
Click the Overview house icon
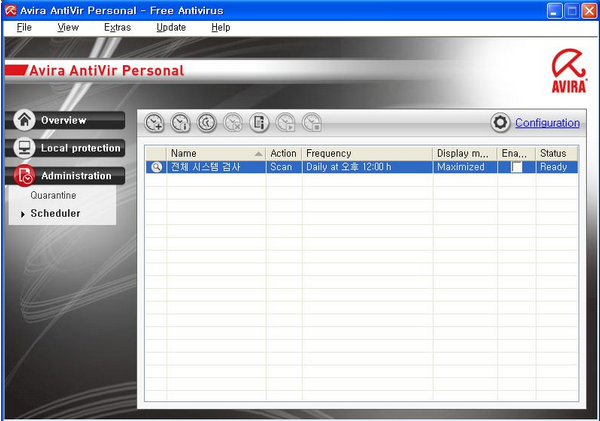tap(24, 120)
